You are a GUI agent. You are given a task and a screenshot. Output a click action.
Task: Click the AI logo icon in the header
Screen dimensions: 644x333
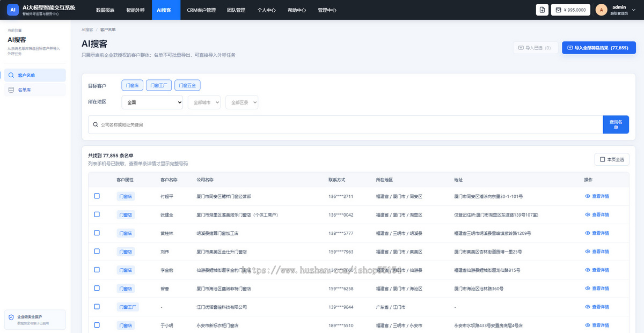click(x=13, y=10)
